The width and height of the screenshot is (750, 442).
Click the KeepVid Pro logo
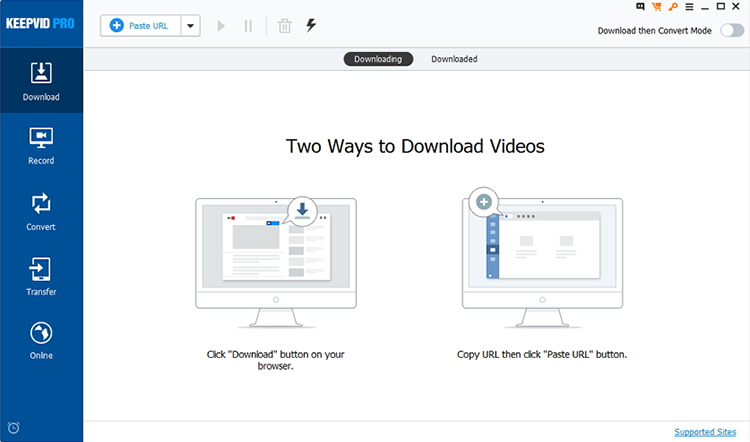tap(40, 23)
